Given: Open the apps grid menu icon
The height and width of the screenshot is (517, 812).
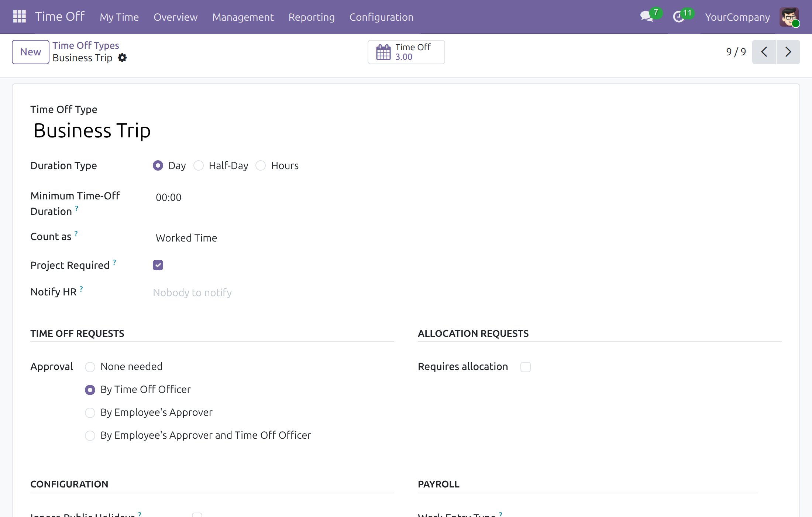Looking at the screenshot, I should [x=20, y=17].
